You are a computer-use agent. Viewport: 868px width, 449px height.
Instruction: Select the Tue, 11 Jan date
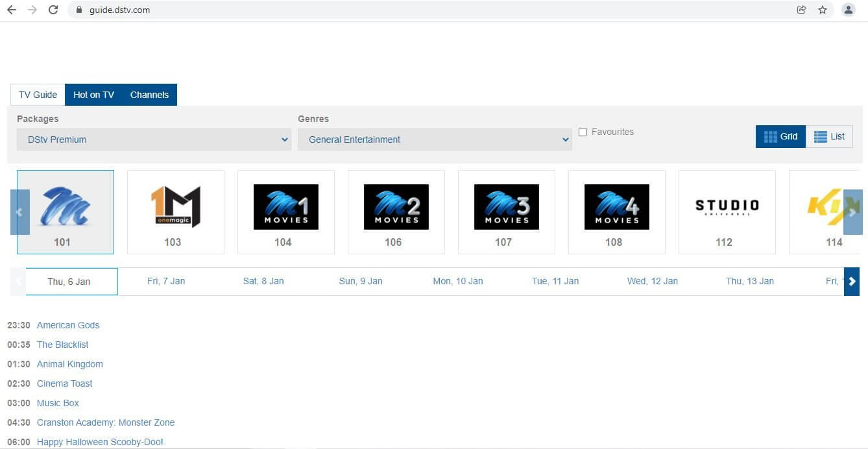pos(555,281)
